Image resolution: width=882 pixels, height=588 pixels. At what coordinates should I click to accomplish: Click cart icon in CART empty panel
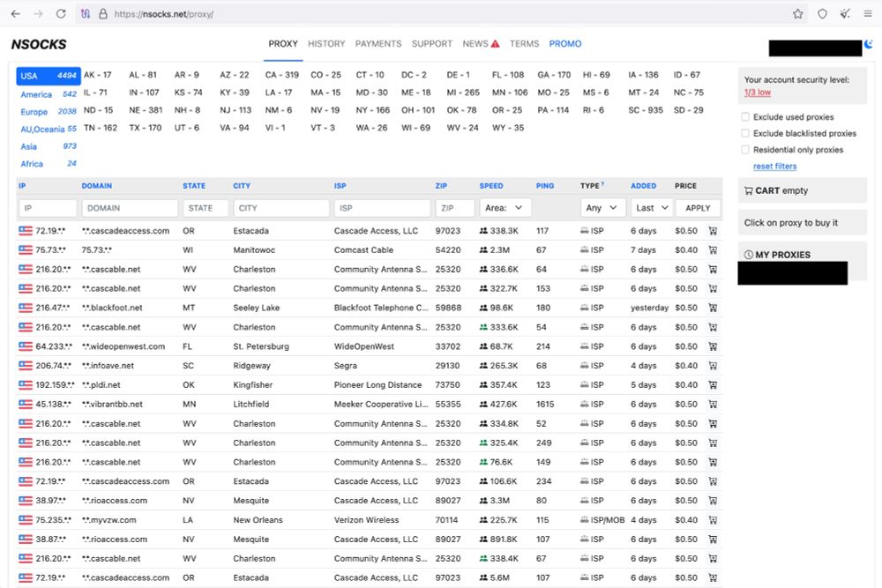[748, 190]
